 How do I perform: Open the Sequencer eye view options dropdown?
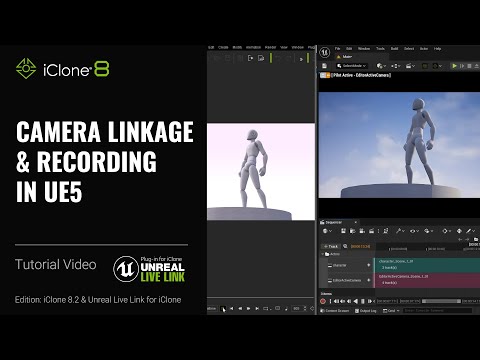tap(414, 231)
